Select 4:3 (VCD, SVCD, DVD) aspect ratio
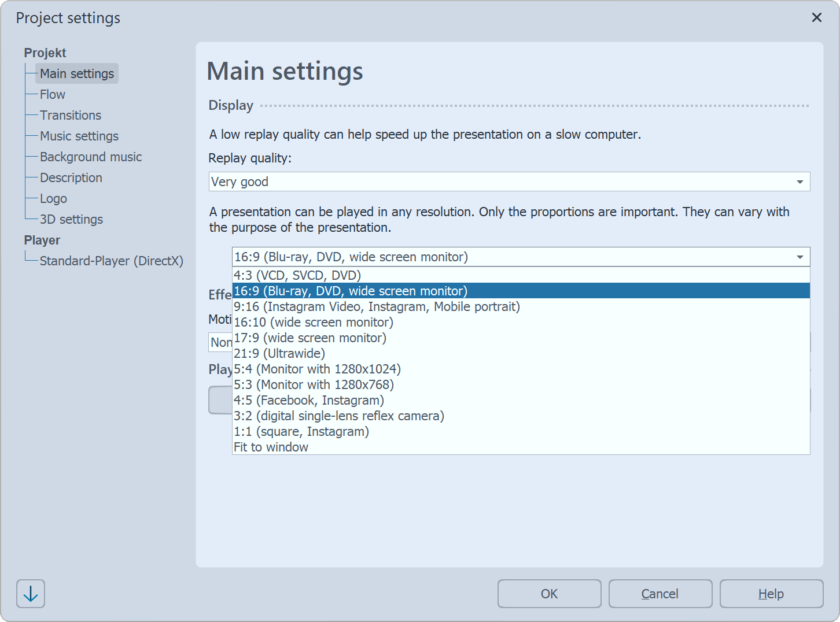 click(297, 275)
